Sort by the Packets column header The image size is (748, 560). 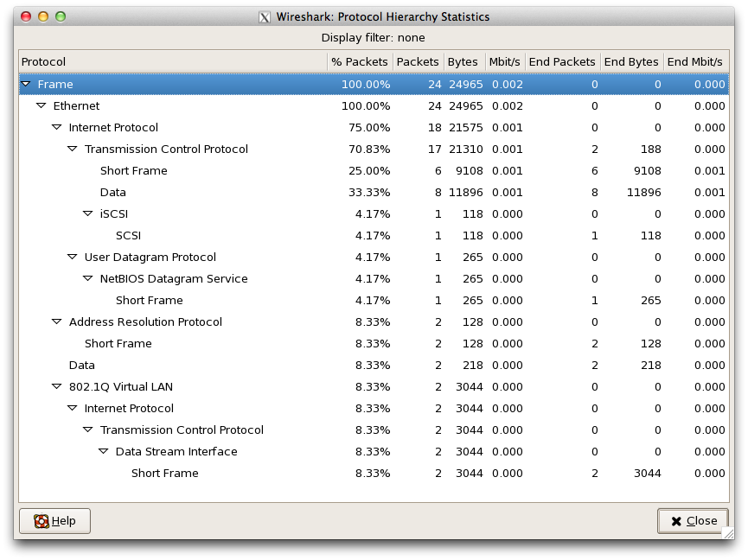[418, 62]
